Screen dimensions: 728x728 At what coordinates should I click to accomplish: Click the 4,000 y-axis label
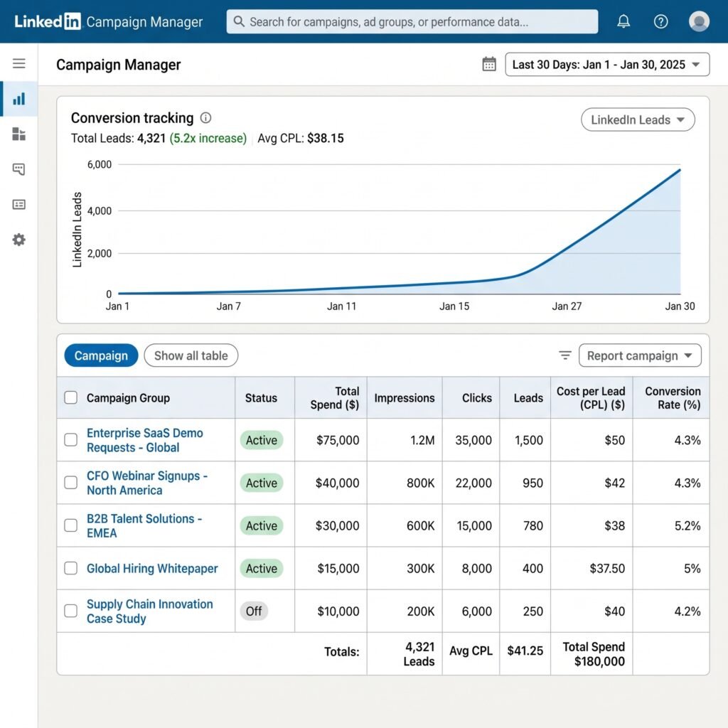(100, 210)
